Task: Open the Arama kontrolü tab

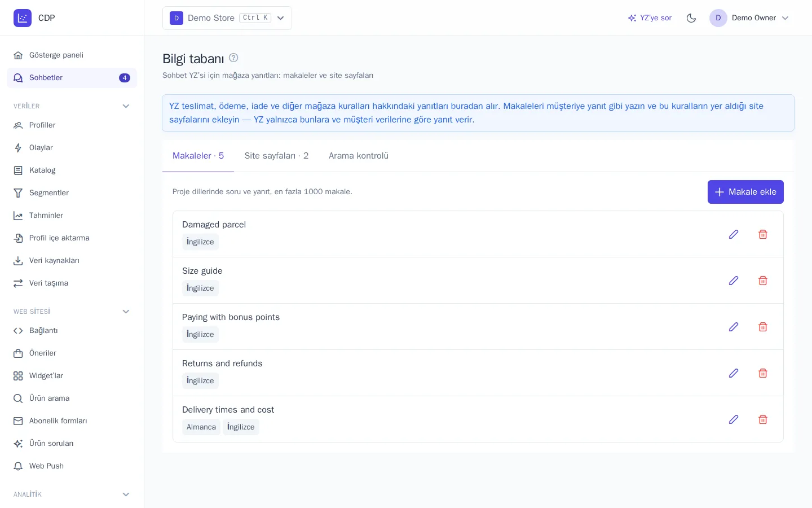Action: 359,156
